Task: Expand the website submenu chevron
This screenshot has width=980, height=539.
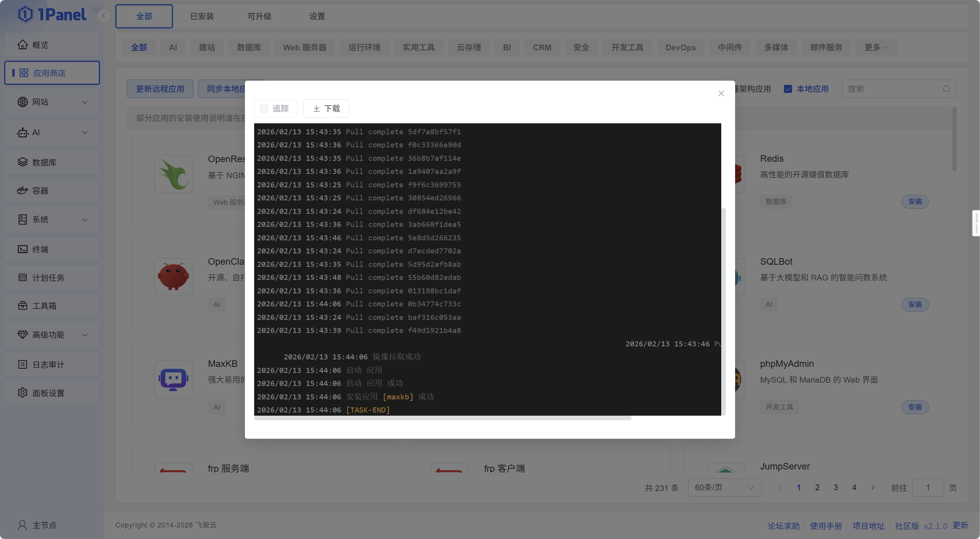Action: coord(85,102)
